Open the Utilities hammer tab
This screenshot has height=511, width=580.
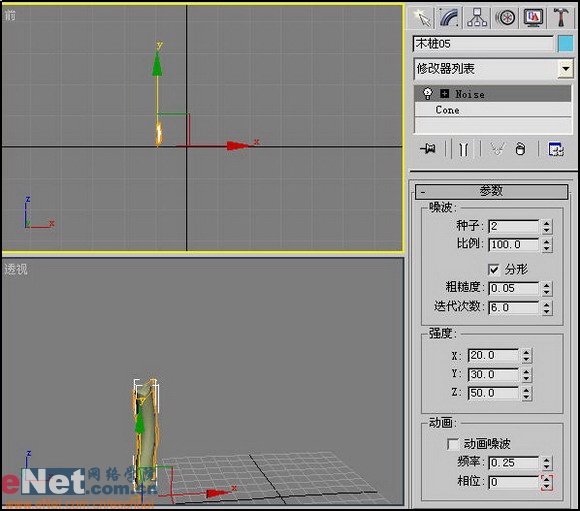[561, 17]
